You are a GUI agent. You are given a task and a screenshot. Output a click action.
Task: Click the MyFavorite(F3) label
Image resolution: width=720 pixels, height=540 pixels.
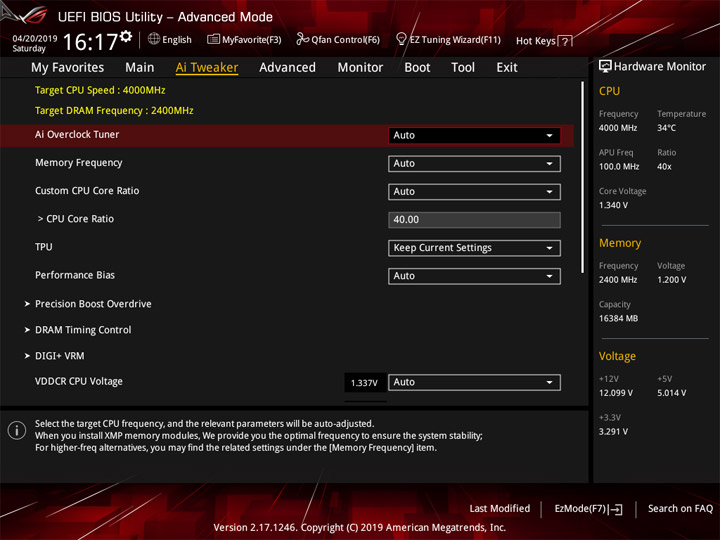[x=252, y=40]
